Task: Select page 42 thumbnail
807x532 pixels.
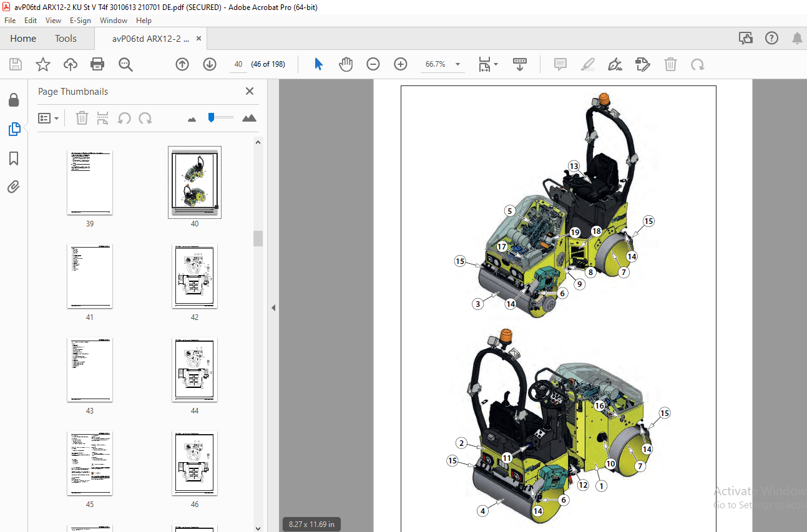Action: (195, 276)
